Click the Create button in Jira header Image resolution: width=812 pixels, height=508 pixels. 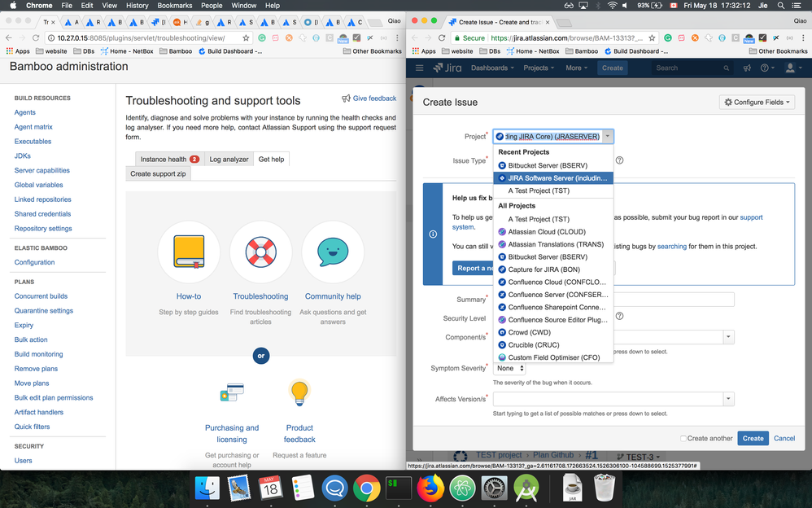point(612,68)
